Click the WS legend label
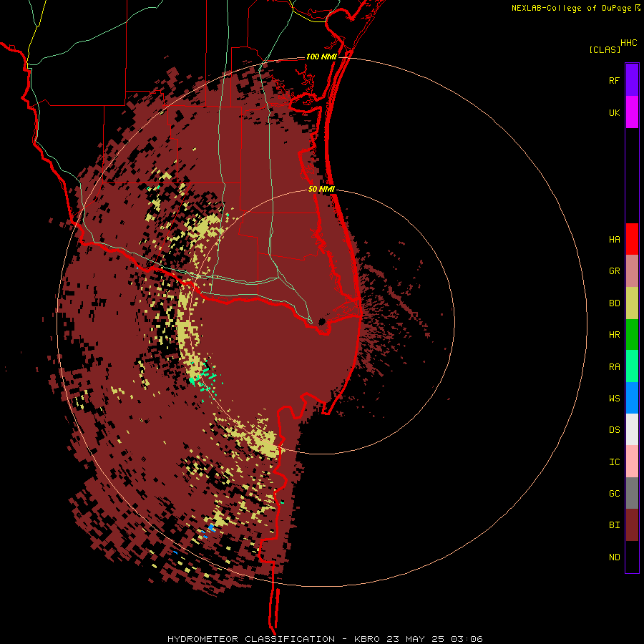Viewport: 644px width, 644px height. [614, 398]
